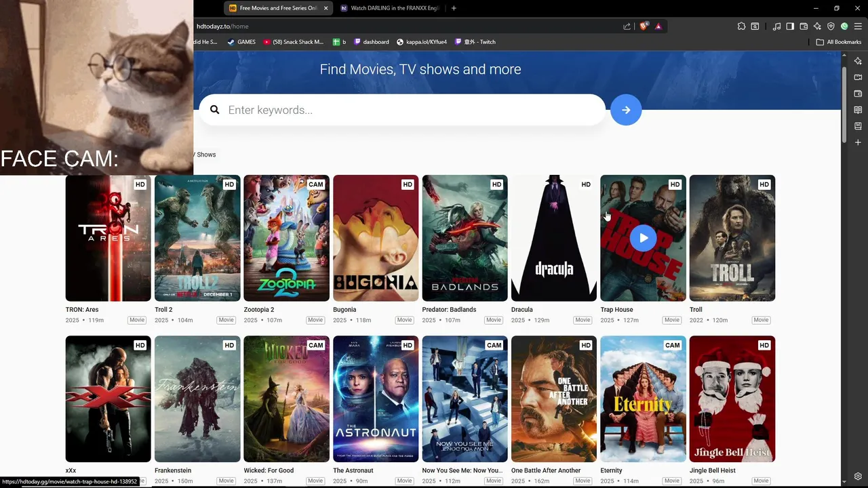Open the Brave Wallet toolbar icon
Screen dimensions: 868x488
point(804,26)
